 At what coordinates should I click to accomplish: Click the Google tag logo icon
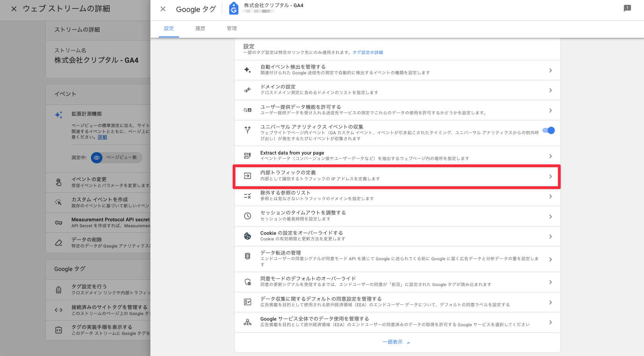pyautogui.click(x=234, y=8)
